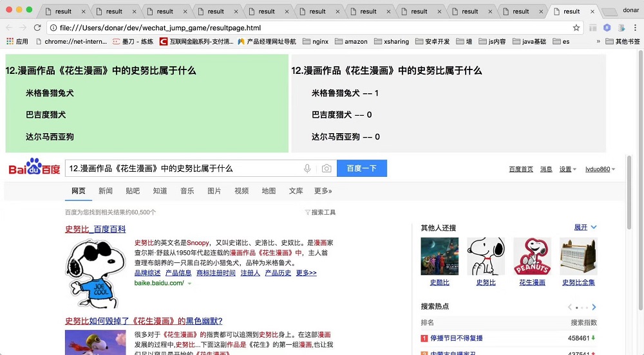Start voice search with microphone icon

[307, 168]
